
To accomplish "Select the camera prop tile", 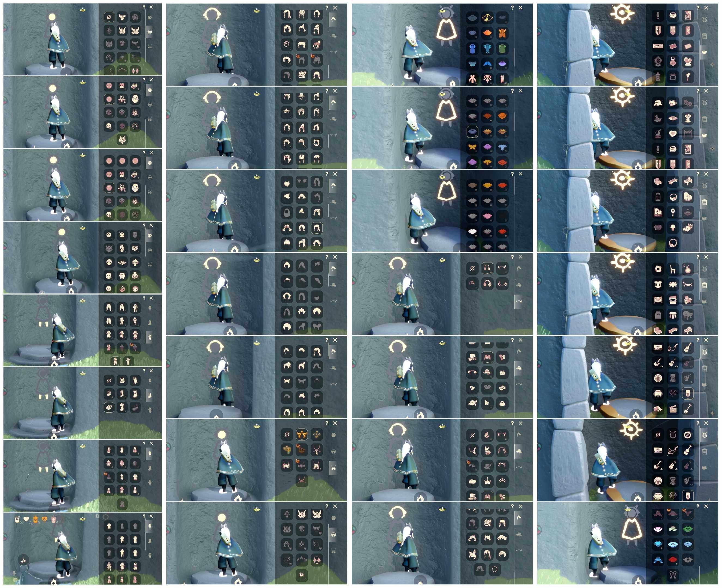I will point(673,103).
